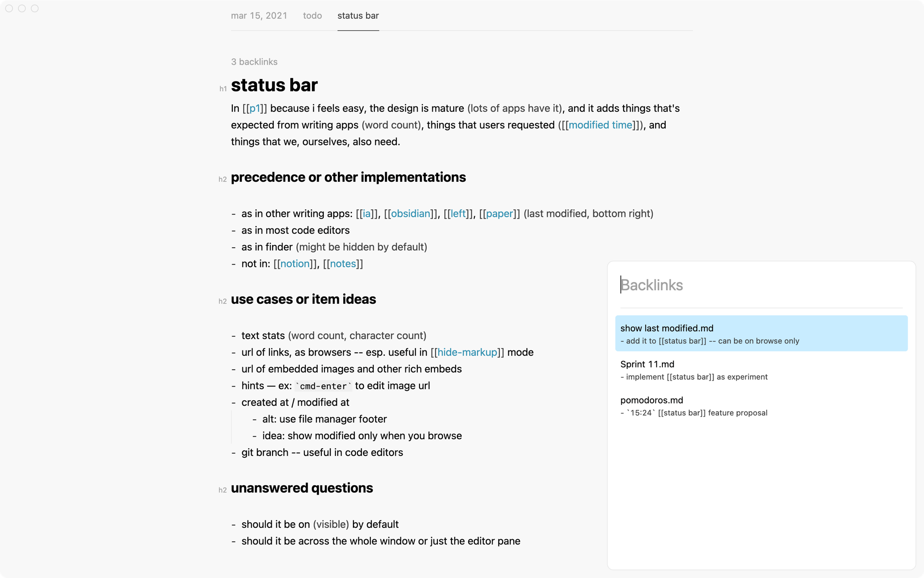Follow the [[modified time]] link

[600, 125]
